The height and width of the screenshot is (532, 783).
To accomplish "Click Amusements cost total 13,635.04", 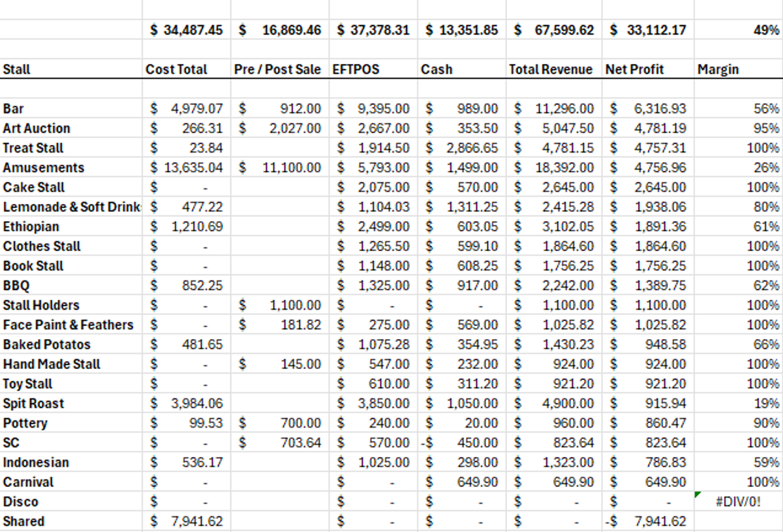I will pyautogui.click(x=187, y=168).
